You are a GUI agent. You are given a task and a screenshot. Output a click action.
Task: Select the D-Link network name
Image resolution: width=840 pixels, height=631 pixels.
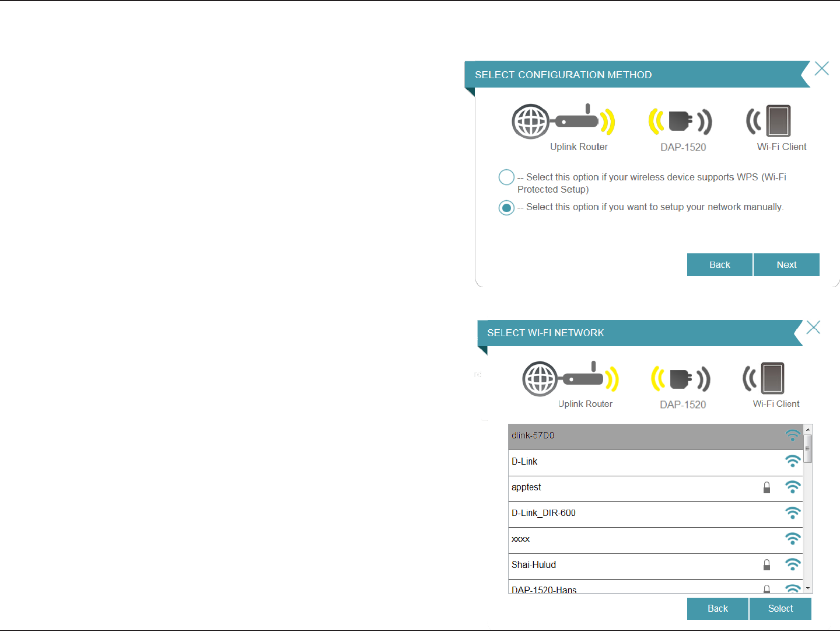(524, 461)
